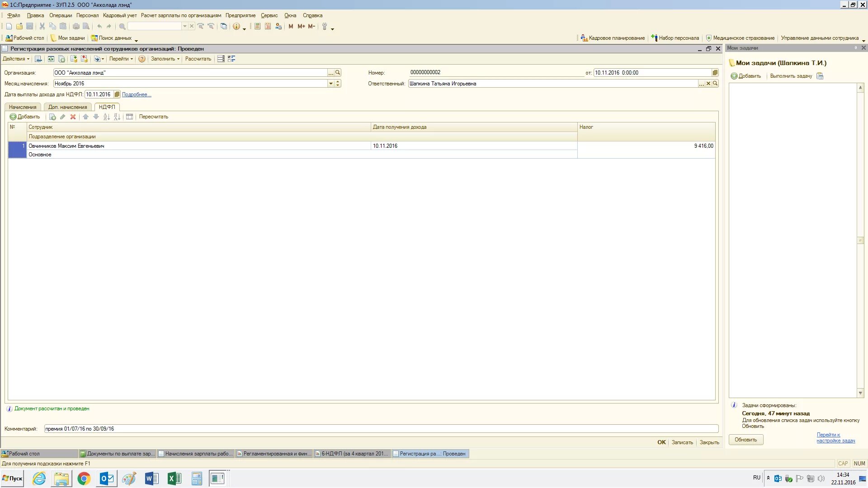Switch to the Доп. начисления tab
The width and height of the screenshot is (868, 488).
point(68,107)
